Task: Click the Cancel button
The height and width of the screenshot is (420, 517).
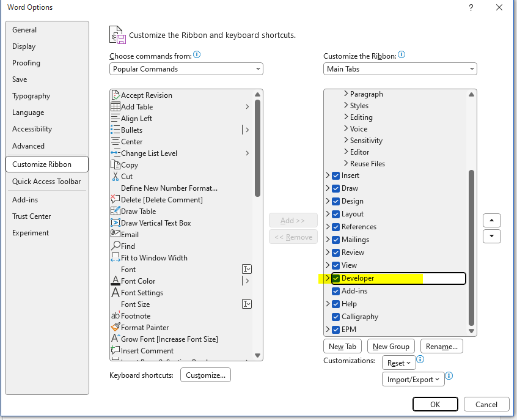Action: tap(486, 405)
